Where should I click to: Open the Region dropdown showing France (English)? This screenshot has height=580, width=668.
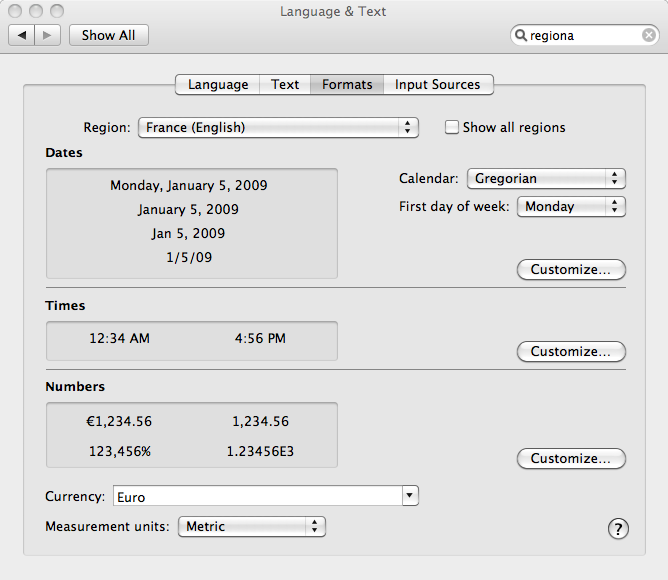click(278, 127)
